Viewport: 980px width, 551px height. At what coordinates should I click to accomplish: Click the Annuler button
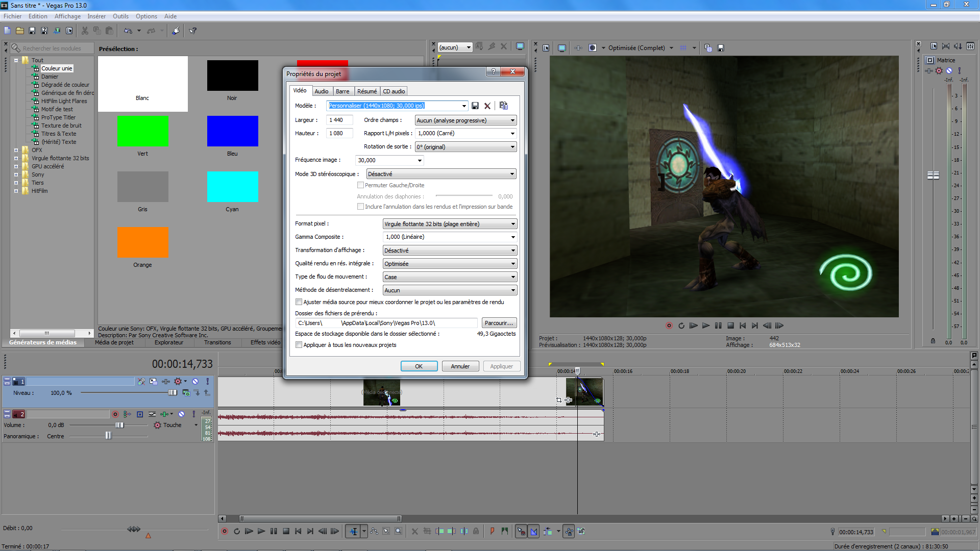click(x=460, y=366)
